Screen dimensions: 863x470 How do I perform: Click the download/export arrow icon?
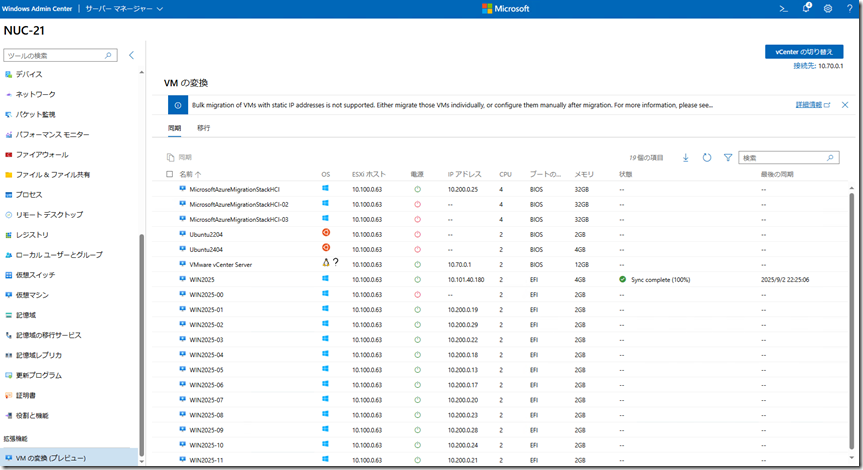[686, 158]
